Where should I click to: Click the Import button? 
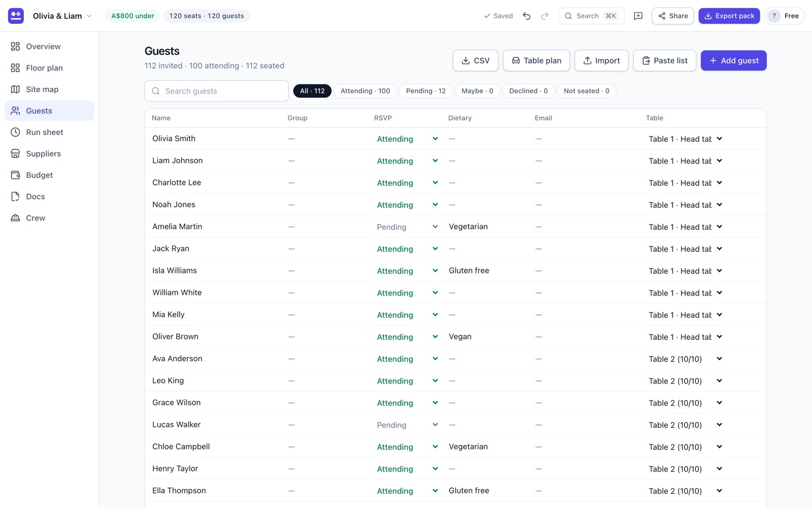pyautogui.click(x=601, y=60)
